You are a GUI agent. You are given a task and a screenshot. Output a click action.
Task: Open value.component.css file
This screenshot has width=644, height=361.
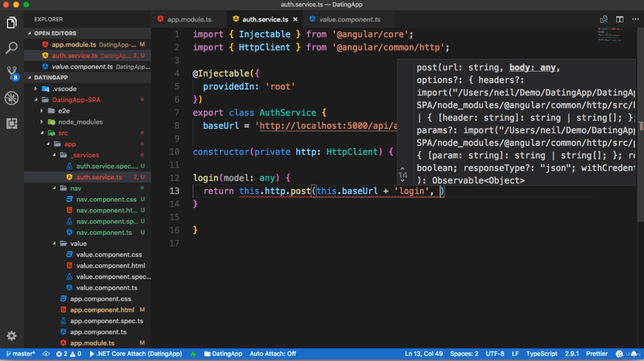click(x=88, y=255)
